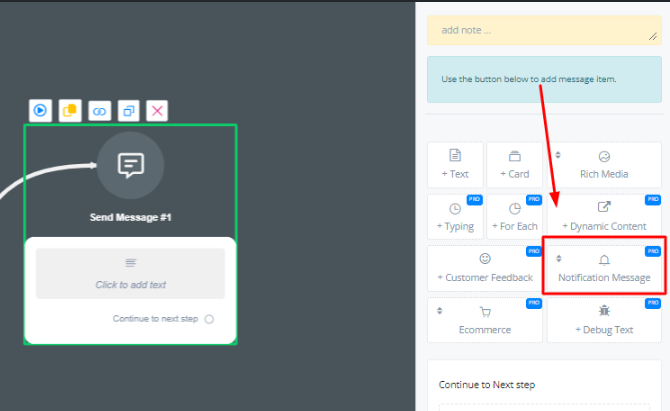This screenshot has width=670, height=411.
Task: Expand the Rich Media options
Action: pos(604,165)
